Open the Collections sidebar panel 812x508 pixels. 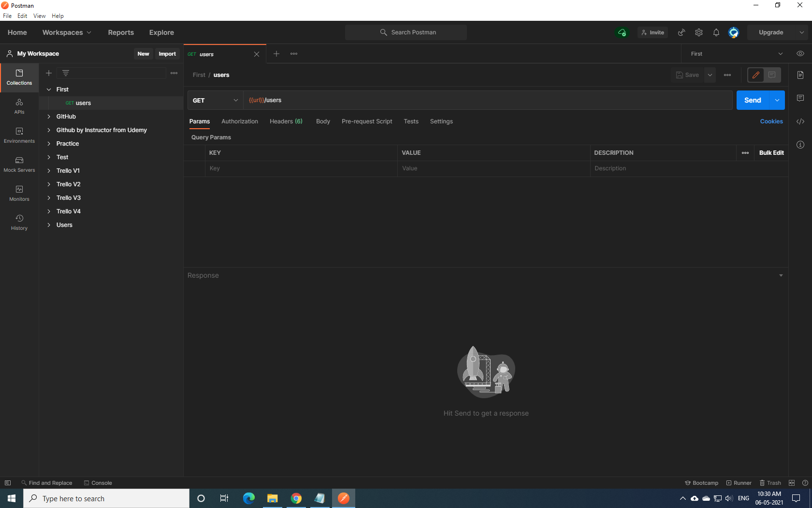click(x=19, y=77)
